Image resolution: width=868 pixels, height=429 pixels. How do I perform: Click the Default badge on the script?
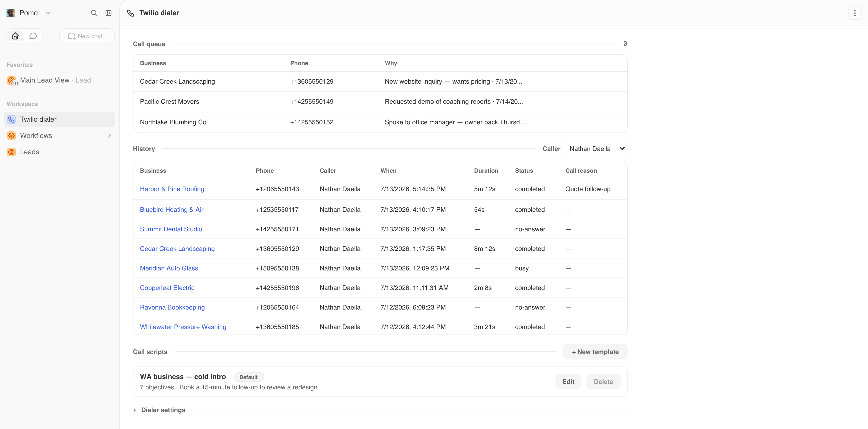(x=249, y=377)
